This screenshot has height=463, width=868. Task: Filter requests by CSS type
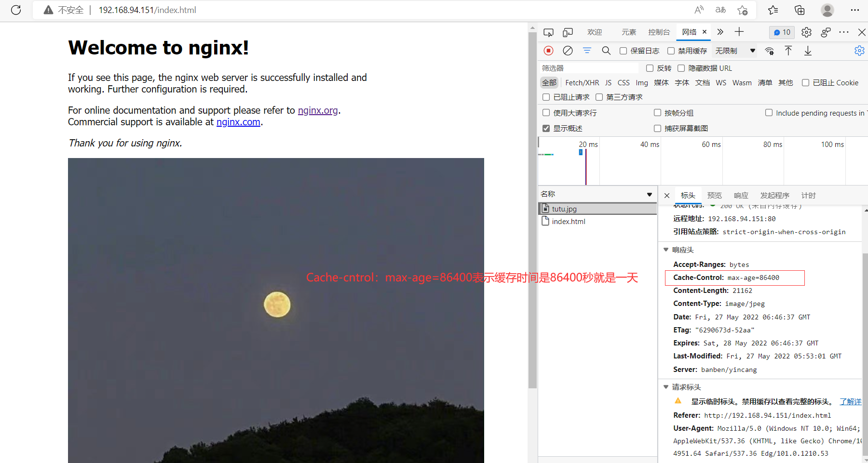(x=624, y=82)
